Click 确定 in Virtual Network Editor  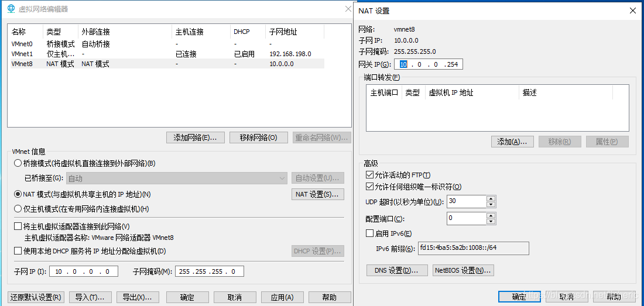tap(187, 297)
